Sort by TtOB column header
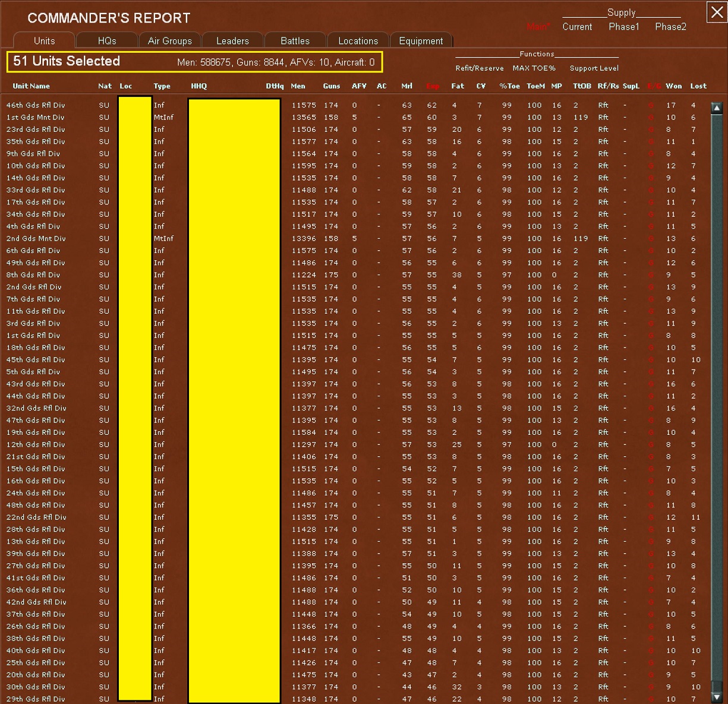728x704 pixels. click(582, 86)
